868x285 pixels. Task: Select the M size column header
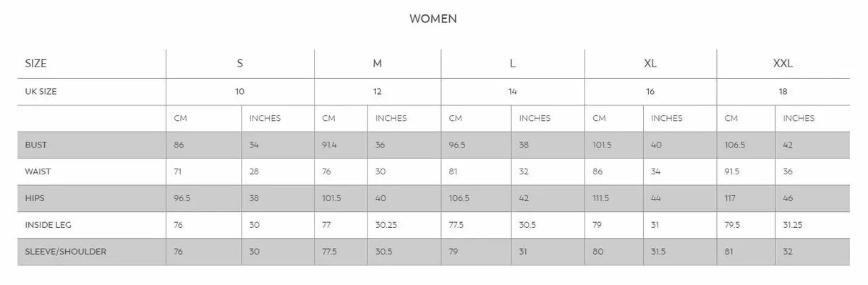[378, 64]
